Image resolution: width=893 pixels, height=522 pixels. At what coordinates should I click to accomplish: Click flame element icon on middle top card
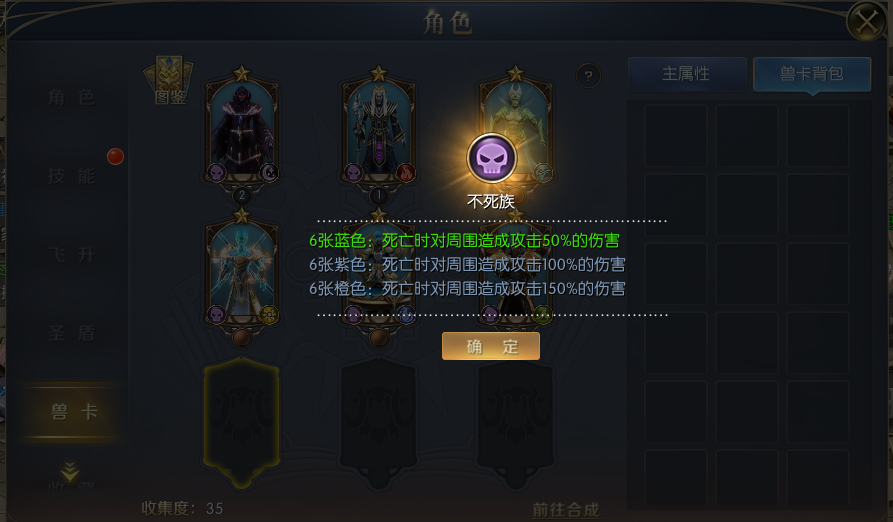405,172
